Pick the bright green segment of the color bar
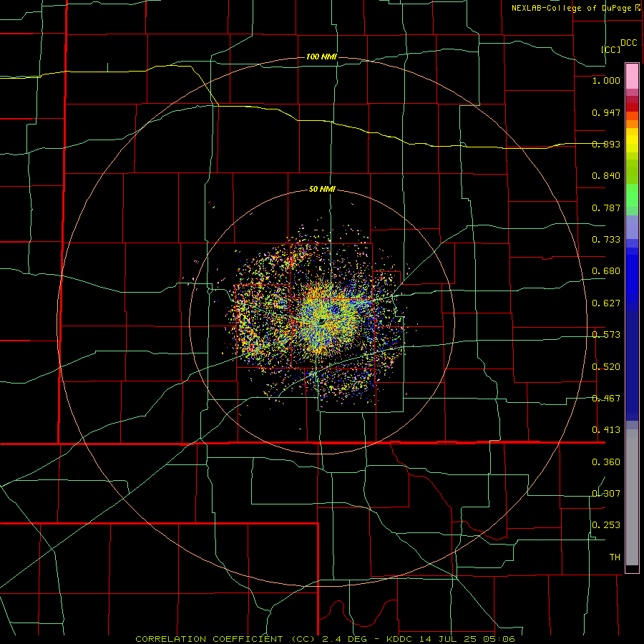The height and width of the screenshot is (644, 644). (x=632, y=195)
